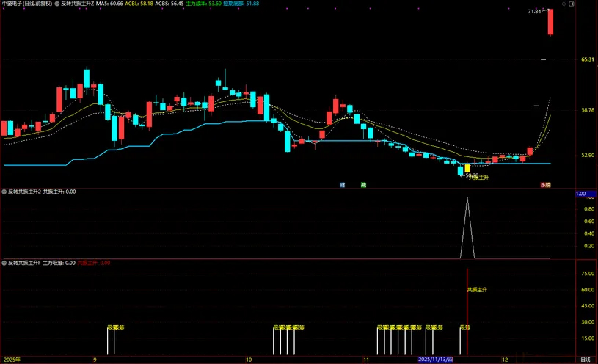Click the 0.80 axis label

589,209
